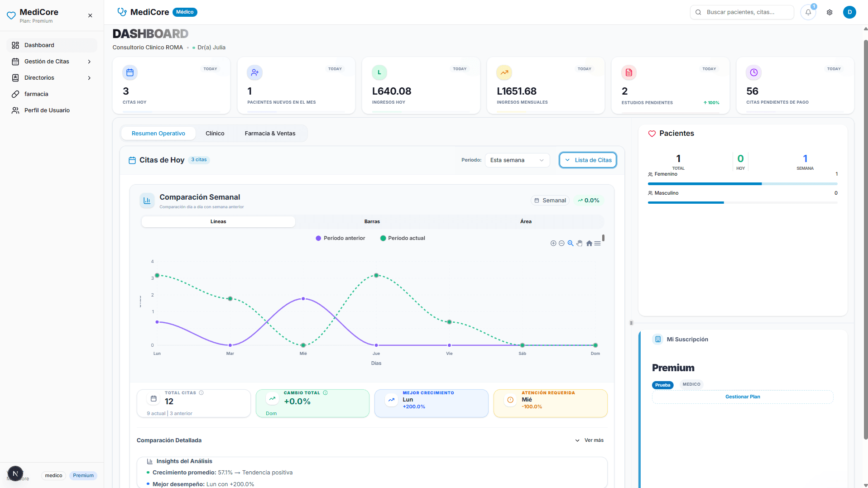The height and width of the screenshot is (488, 868).
Task: Open notifications via the bell icon
Action: coord(808,12)
